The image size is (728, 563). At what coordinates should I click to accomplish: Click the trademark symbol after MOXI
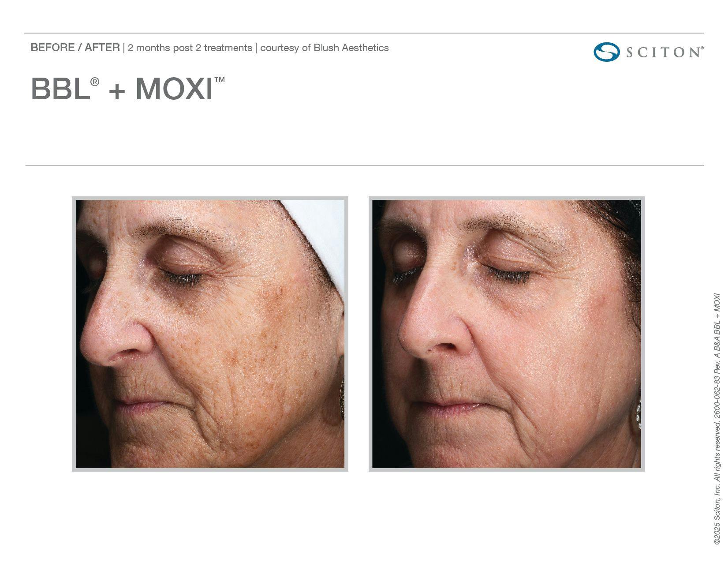click(x=220, y=80)
